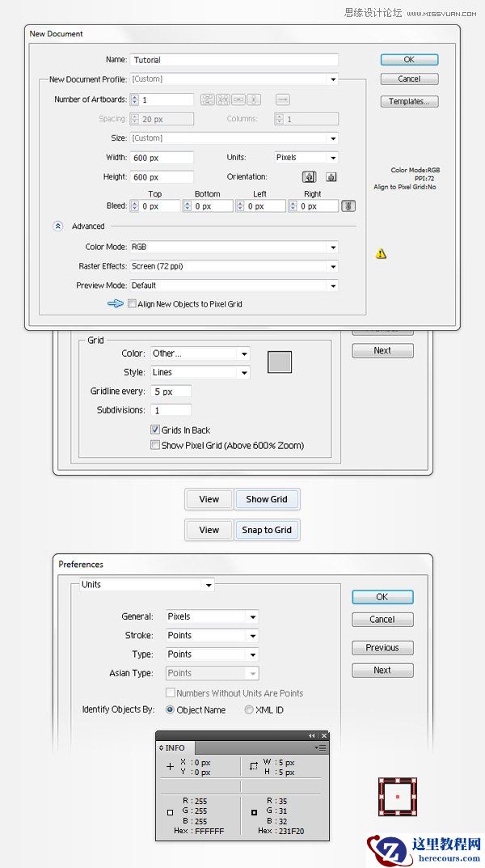Open grid Style dropdown showing Lines
The width and height of the screenshot is (485, 868).
200,373
